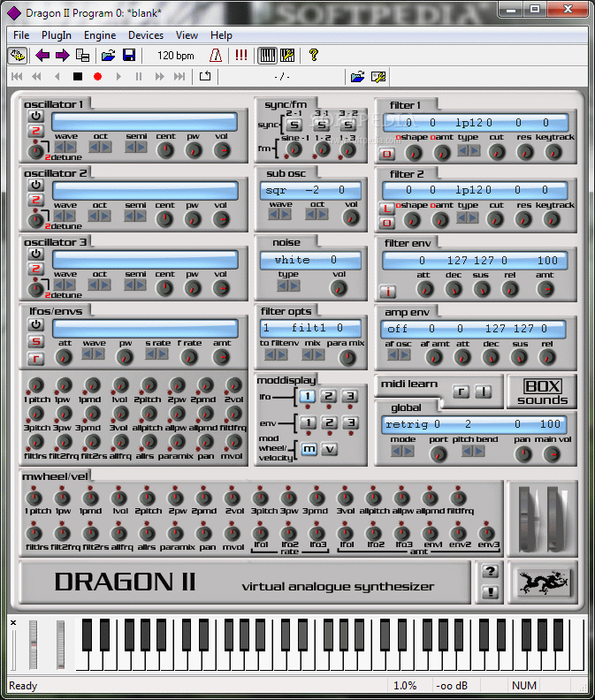Toggle oscillator 1 power button
The image size is (595, 700).
pyautogui.click(x=35, y=116)
